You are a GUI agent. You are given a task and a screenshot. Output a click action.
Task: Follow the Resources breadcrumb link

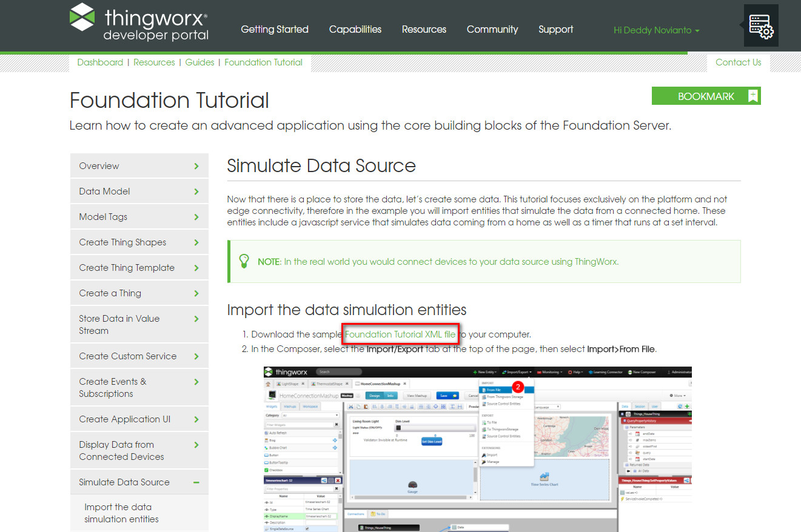tap(154, 62)
